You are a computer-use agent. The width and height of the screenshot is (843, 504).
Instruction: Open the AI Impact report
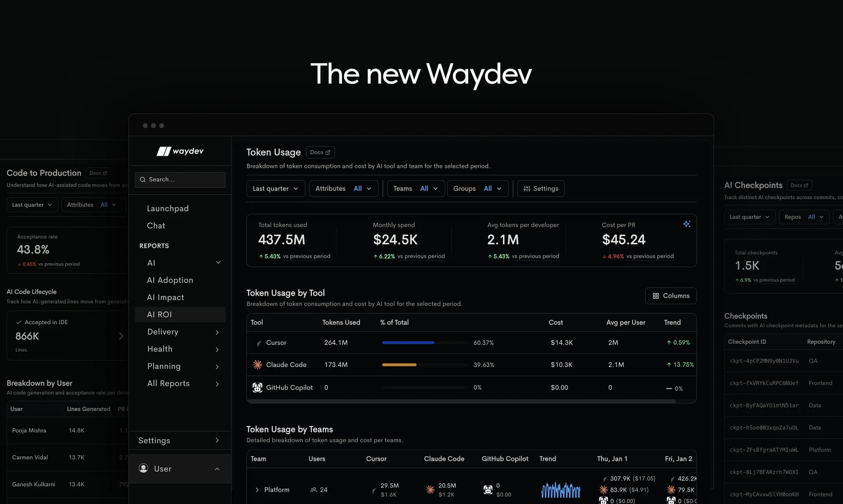[166, 297]
